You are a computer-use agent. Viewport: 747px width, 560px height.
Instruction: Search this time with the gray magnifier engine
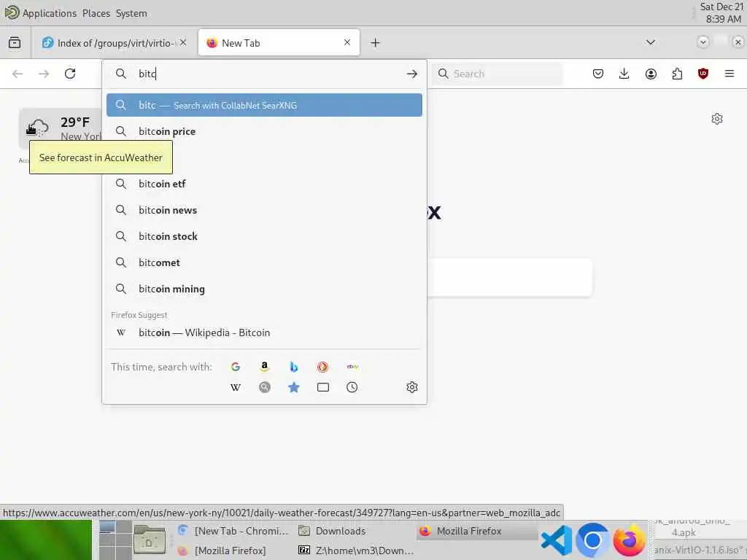click(264, 387)
